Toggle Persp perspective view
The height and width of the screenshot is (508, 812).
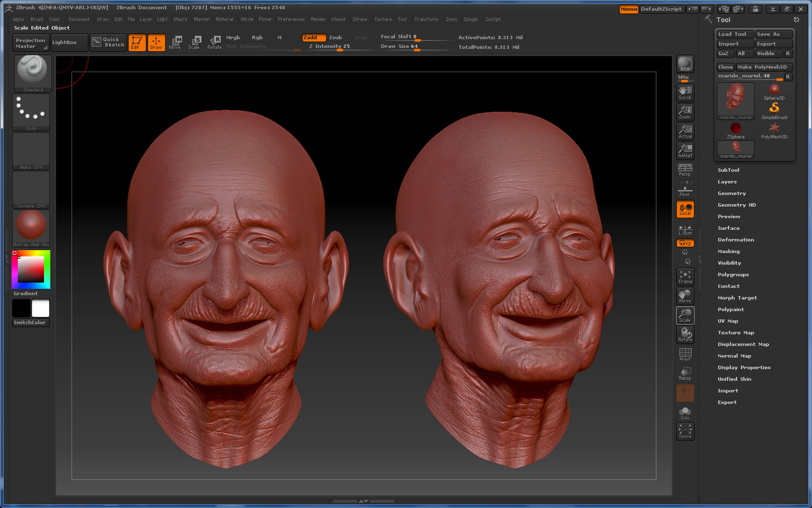point(685,170)
